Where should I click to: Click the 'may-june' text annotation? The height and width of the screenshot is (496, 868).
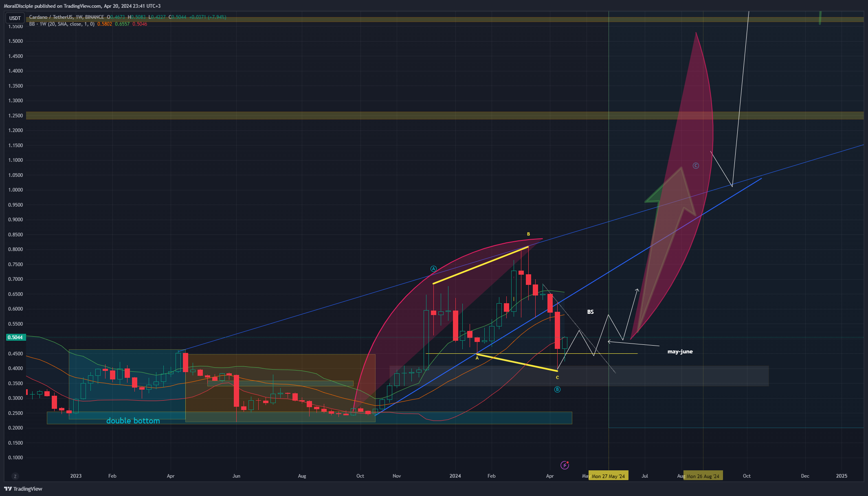[x=680, y=352]
